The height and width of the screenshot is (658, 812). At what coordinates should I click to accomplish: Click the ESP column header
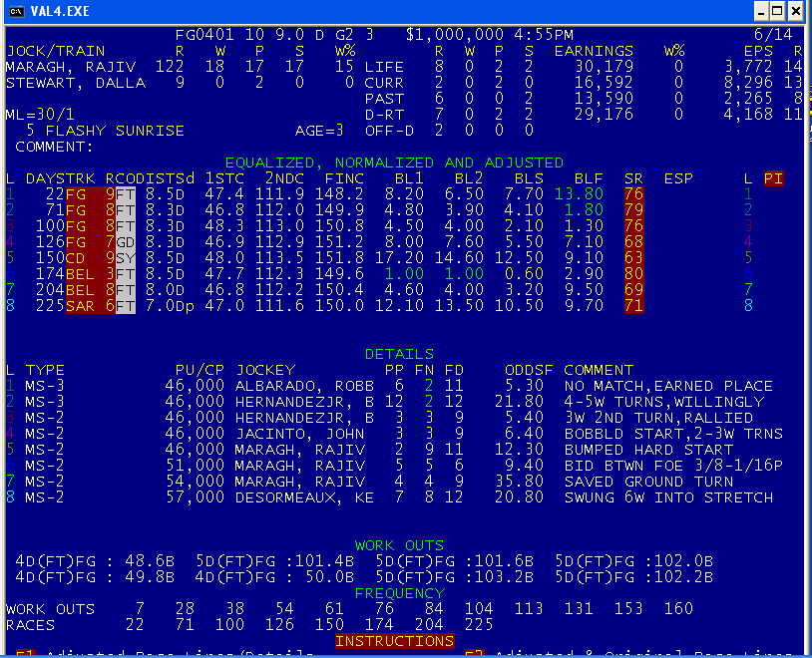tap(678, 178)
